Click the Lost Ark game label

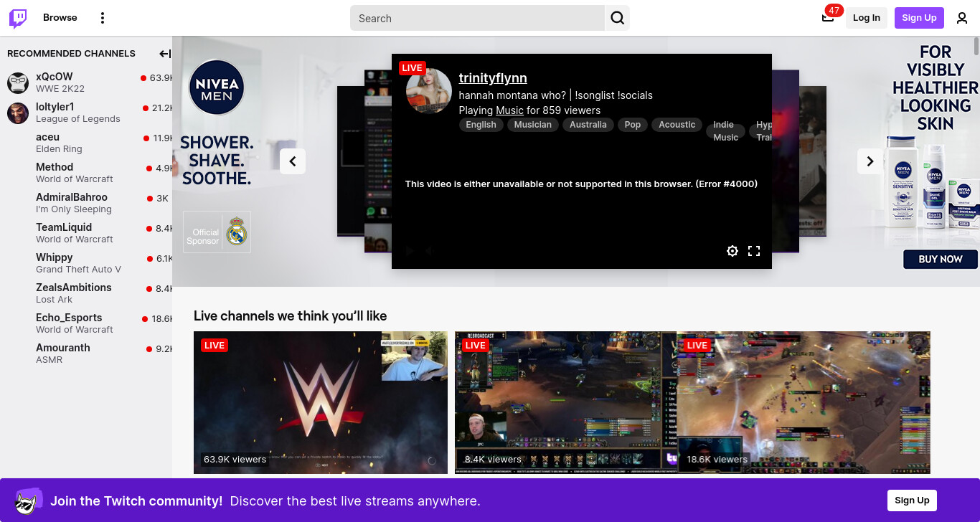[x=54, y=300]
